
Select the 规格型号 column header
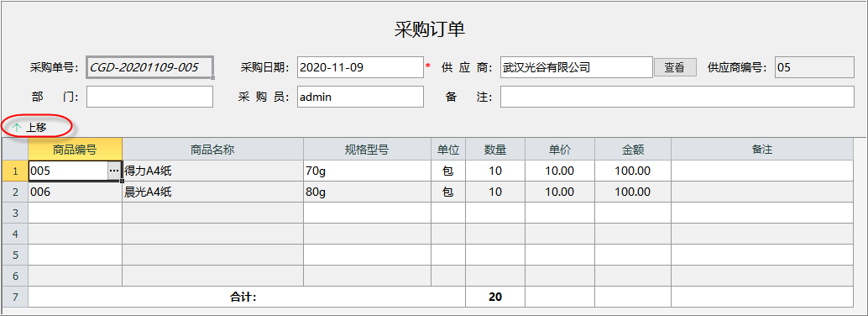point(368,149)
